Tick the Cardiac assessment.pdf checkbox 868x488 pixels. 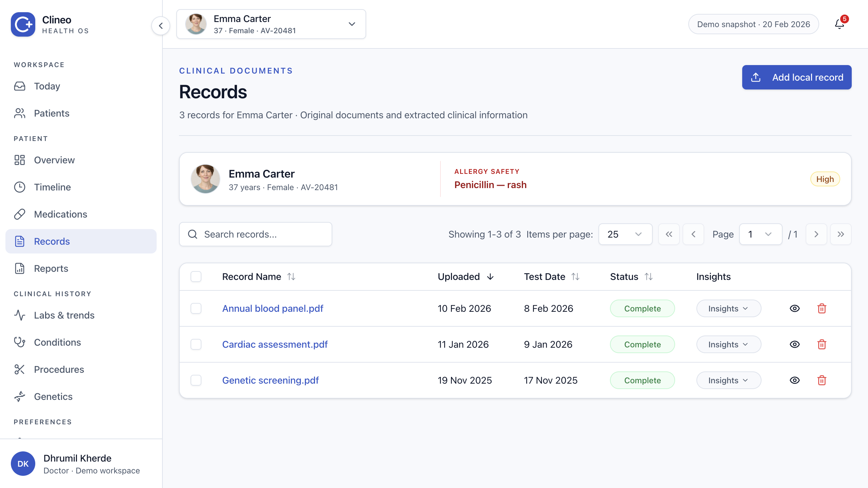pos(196,344)
